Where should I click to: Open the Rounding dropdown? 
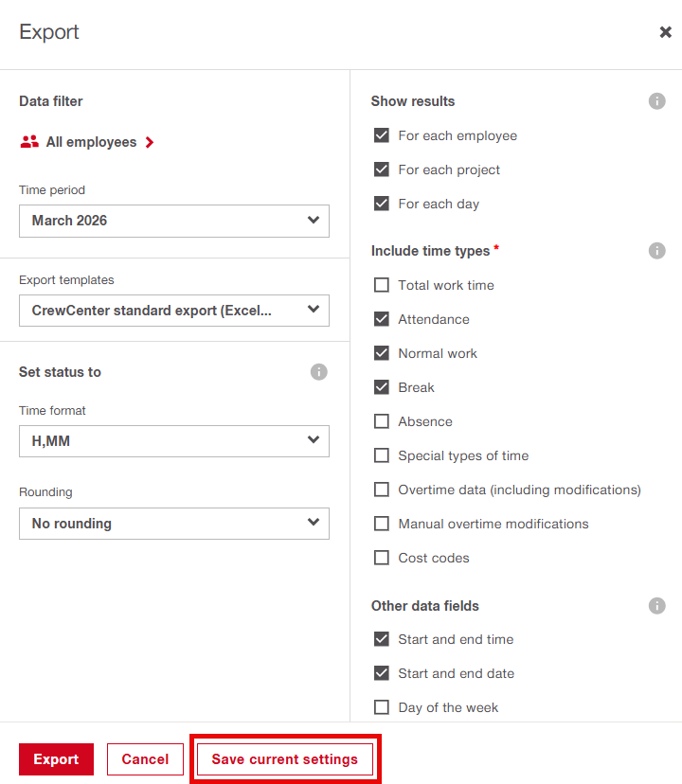pos(174,524)
